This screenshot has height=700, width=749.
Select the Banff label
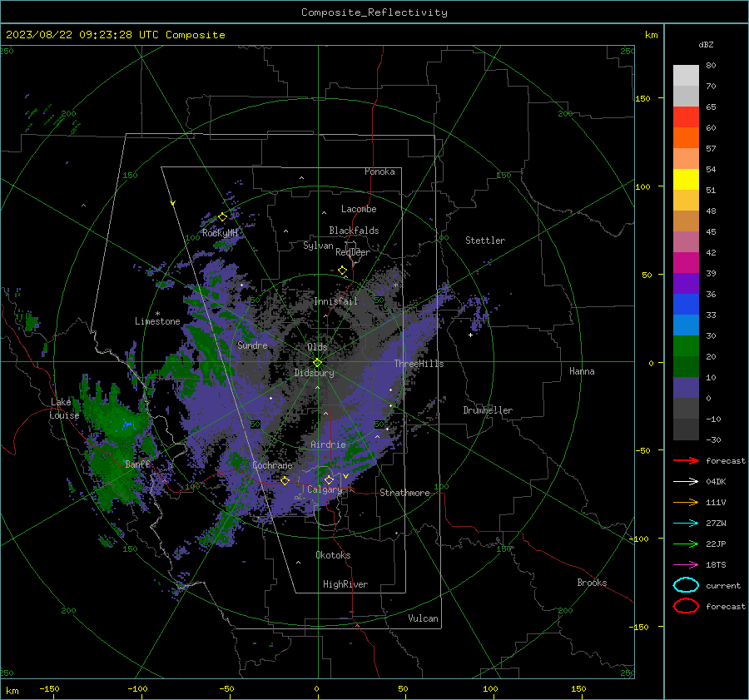(137, 464)
